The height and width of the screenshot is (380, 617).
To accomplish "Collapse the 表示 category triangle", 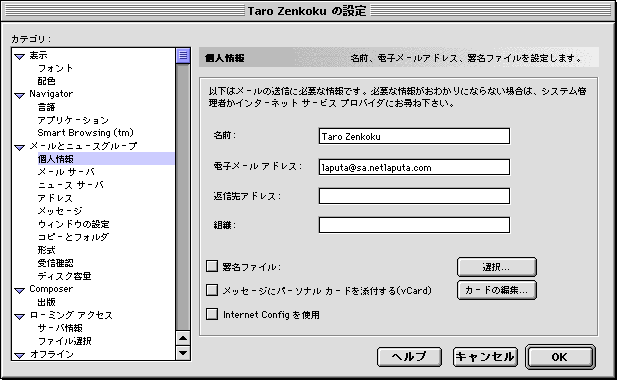I will tap(19, 56).
